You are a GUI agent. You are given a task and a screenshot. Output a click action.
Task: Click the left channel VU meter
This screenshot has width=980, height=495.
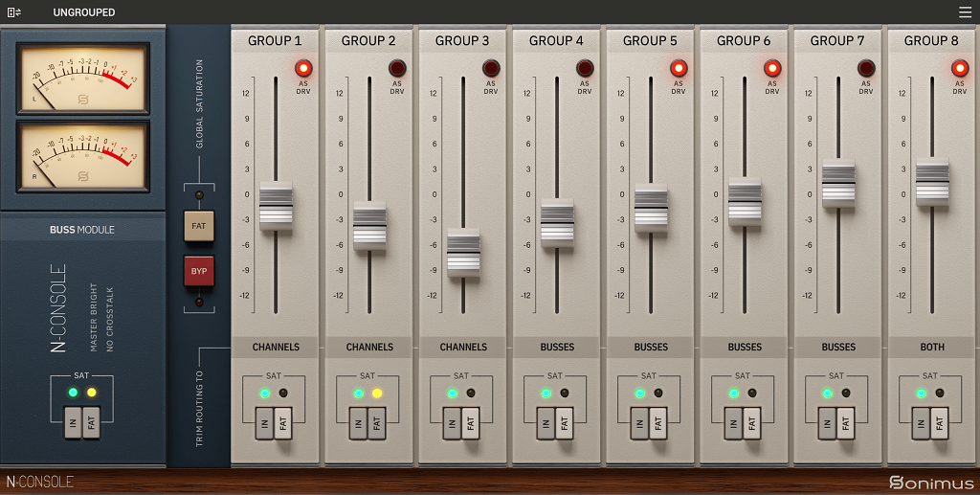tap(83, 79)
